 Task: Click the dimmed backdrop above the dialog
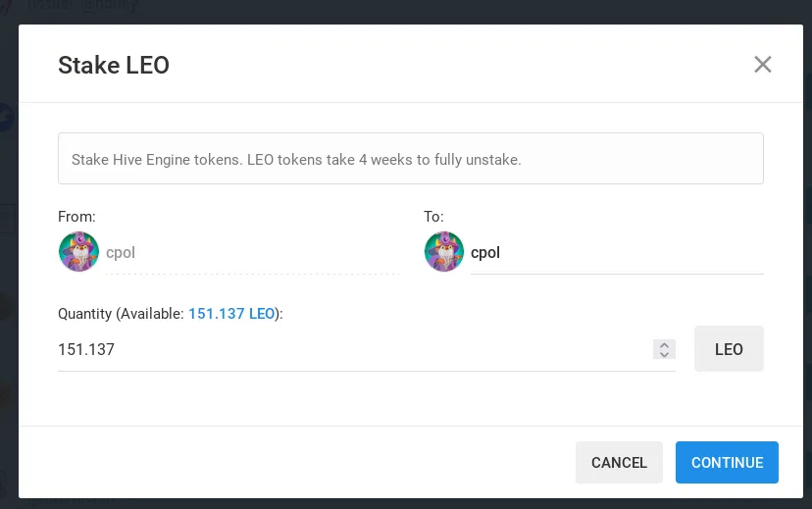[406, 12]
